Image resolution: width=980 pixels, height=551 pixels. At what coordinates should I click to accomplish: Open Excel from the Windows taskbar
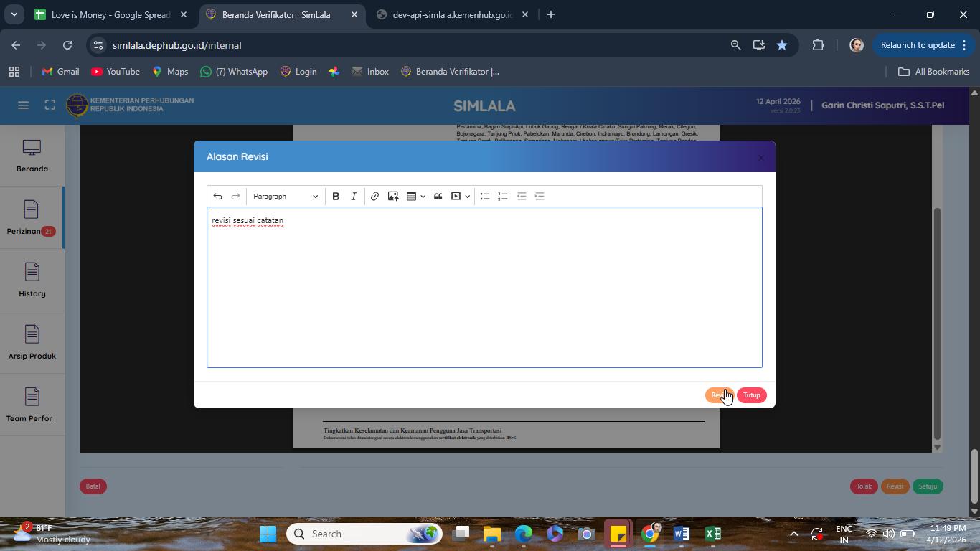coord(712,534)
